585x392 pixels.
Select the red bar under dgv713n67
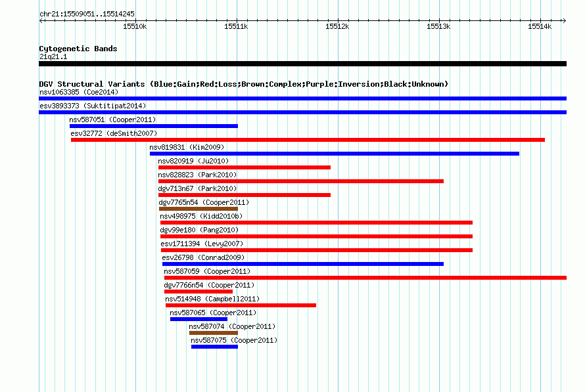pyautogui.click(x=245, y=195)
